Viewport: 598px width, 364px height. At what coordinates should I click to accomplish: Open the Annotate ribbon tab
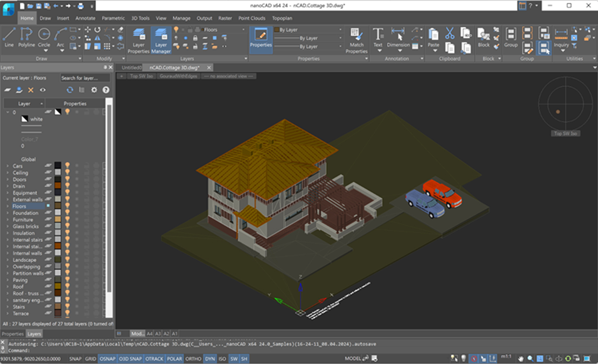pyautogui.click(x=85, y=18)
